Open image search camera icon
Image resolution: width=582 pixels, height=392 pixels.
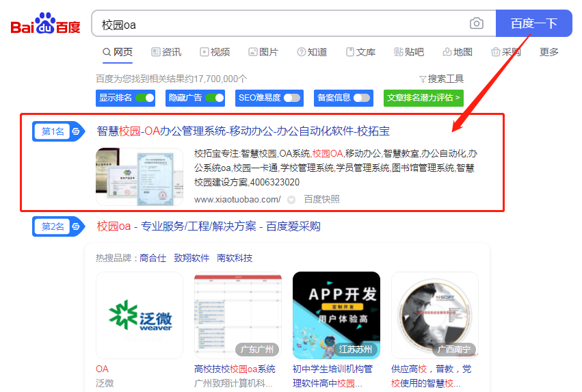tap(477, 23)
